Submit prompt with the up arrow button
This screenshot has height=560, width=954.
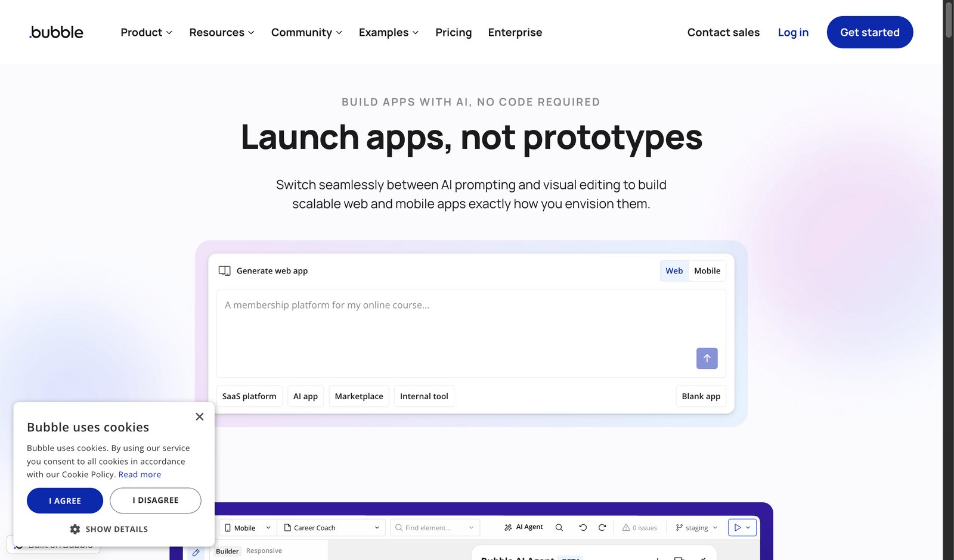(707, 358)
